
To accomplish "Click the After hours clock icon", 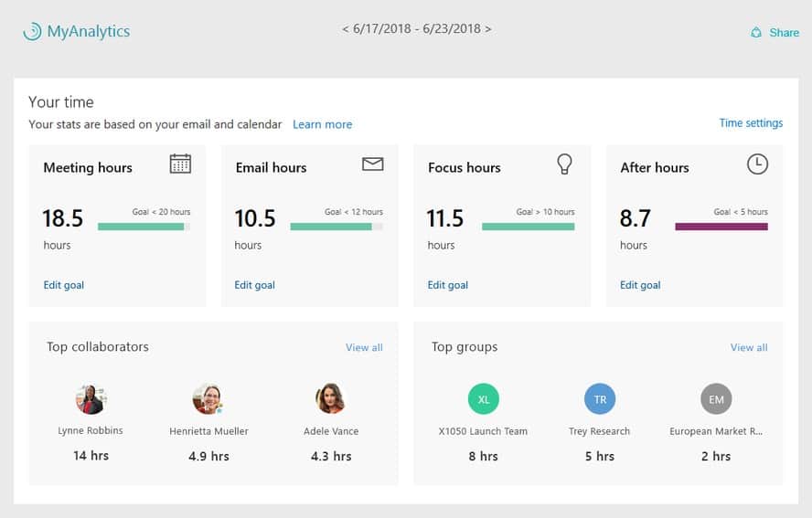I will [757, 164].
